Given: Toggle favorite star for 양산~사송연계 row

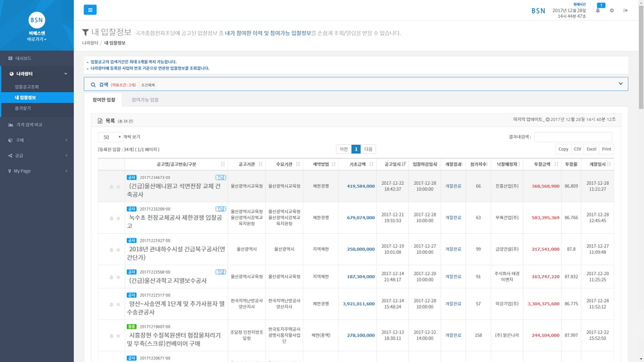Looking at the screenshot, I should 118,305.
